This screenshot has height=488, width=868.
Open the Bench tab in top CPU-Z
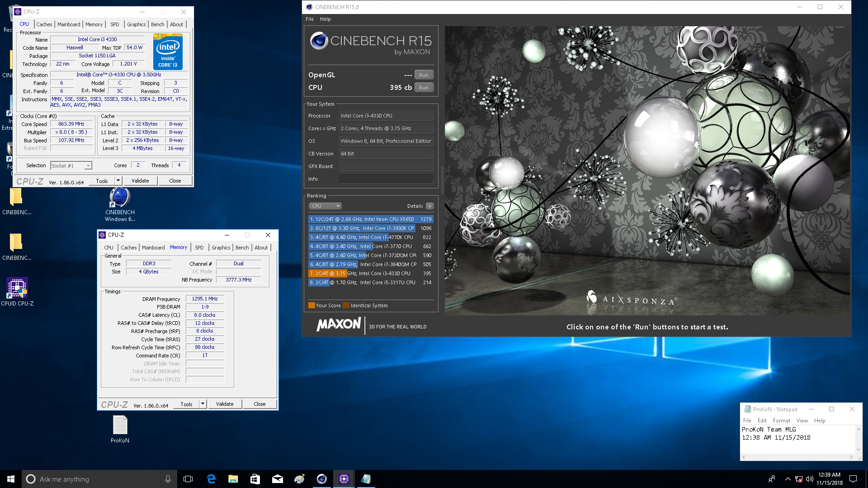(x=158, y=24)
